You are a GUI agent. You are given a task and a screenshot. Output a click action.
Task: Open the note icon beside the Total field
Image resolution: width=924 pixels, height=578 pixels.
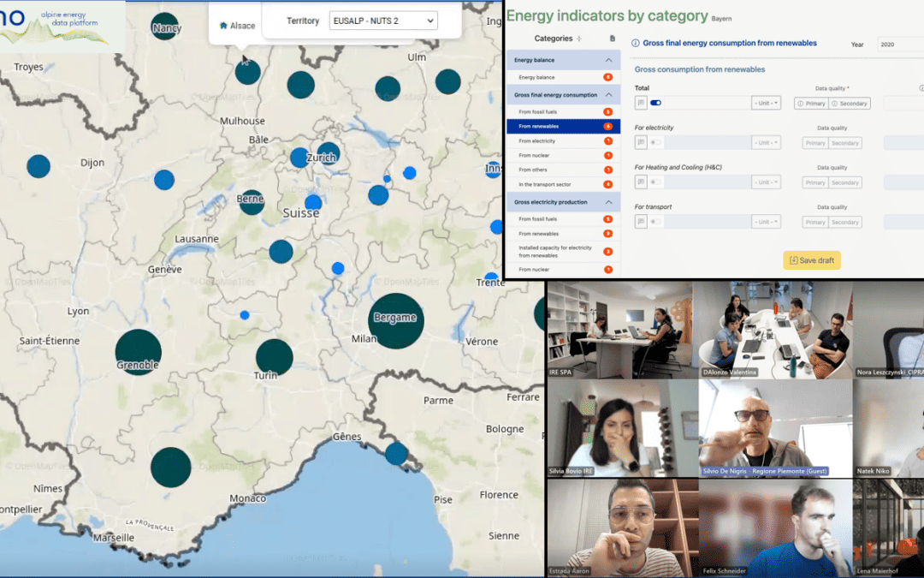click(x=641, y=103)
